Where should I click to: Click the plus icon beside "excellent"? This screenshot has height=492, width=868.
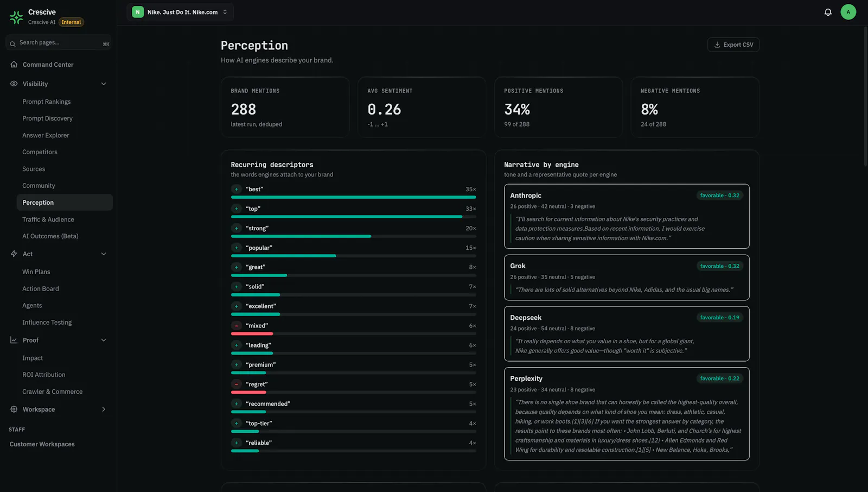(237, 306)
